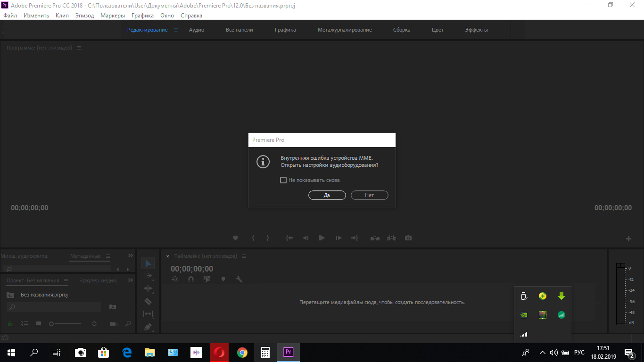Open the Эпизод menu
Image resolution: width=644 pixels, height=362 pixels.
[x=85, y=16]
